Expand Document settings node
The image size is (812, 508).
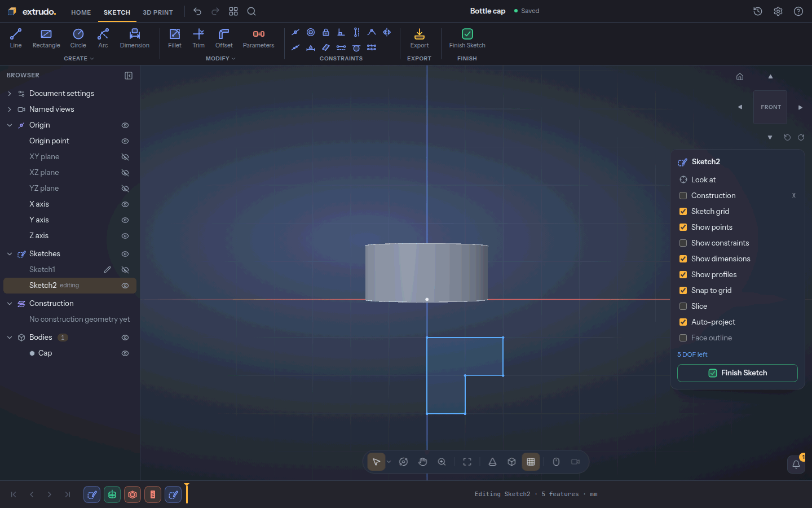(10, 94)
